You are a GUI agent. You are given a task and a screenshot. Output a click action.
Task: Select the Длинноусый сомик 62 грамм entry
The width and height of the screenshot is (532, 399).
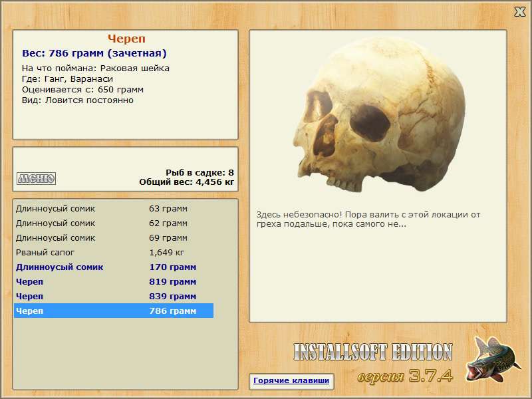pyautogui.click(x=113, y=223)
